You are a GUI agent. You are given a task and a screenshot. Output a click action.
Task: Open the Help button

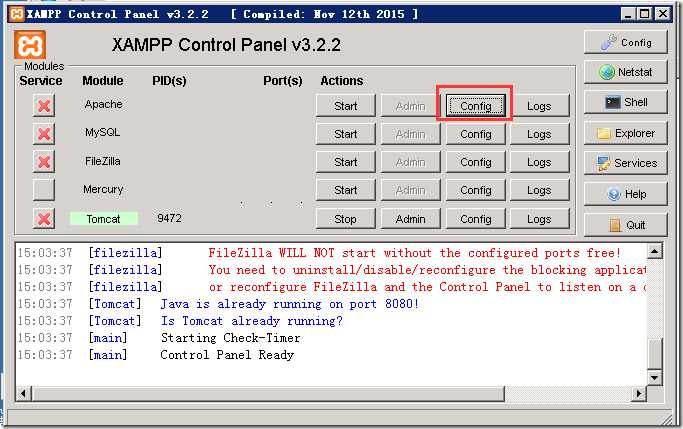pyautogui.click(x=626, y=194)
